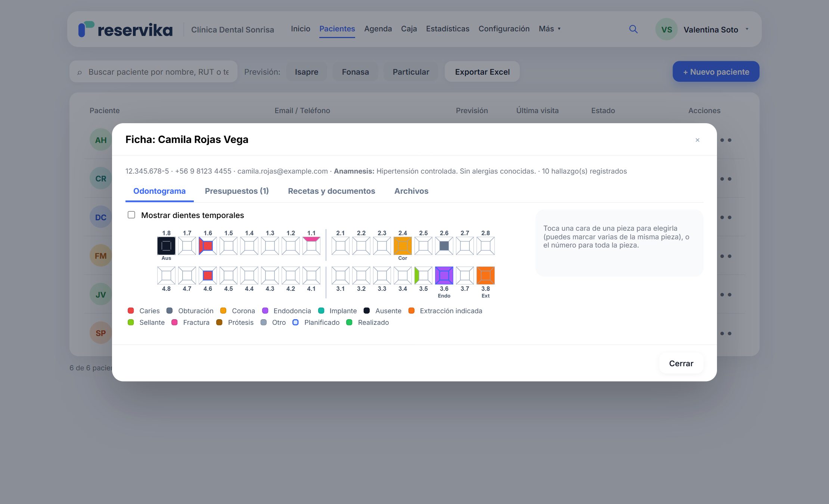Open actions menu for patient AH row
Screen dimensions: 829x504
click(x=726, y=140)
